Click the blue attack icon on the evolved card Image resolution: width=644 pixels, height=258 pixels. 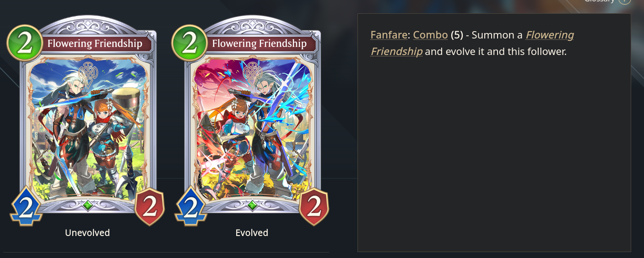coord(191,207)
